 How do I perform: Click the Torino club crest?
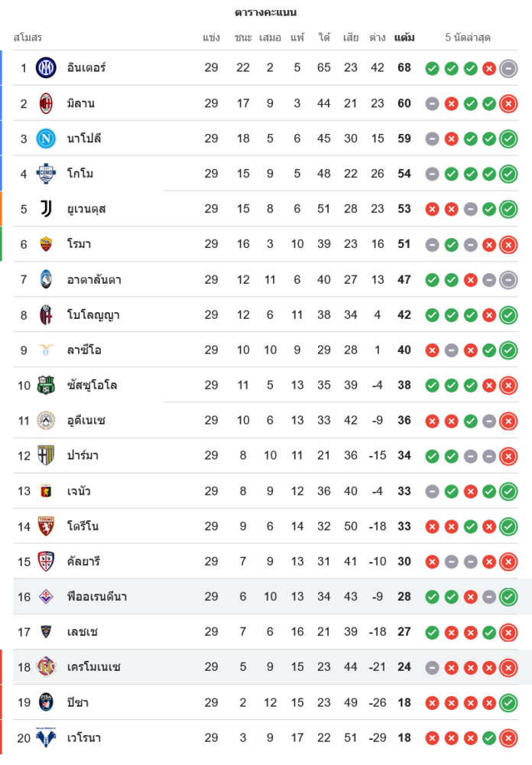coord(46,526)
